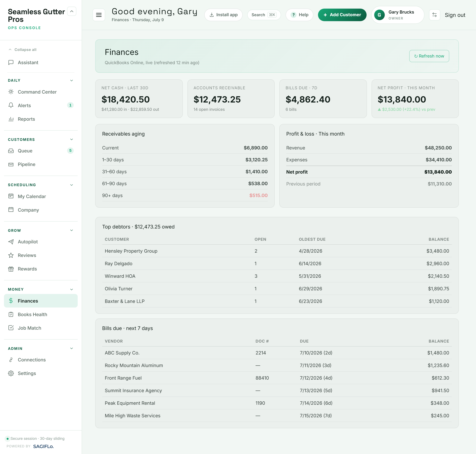Click the Help button
The width and height of the screenshot is (476, 454).
click(299, 15)
